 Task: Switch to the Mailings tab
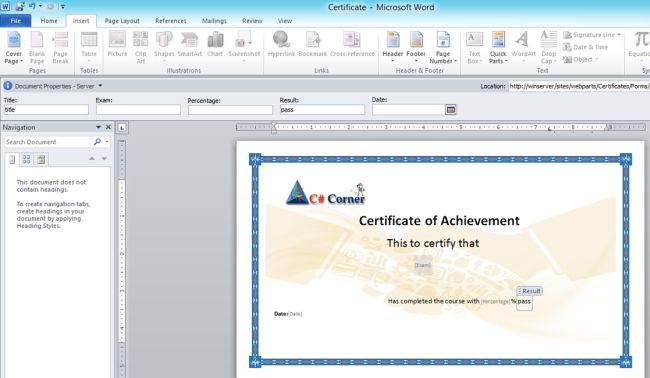click(x=214, y=21)
